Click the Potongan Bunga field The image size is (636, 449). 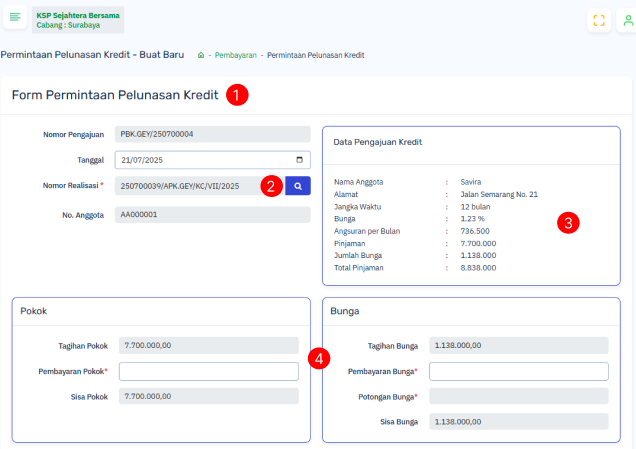519,396
